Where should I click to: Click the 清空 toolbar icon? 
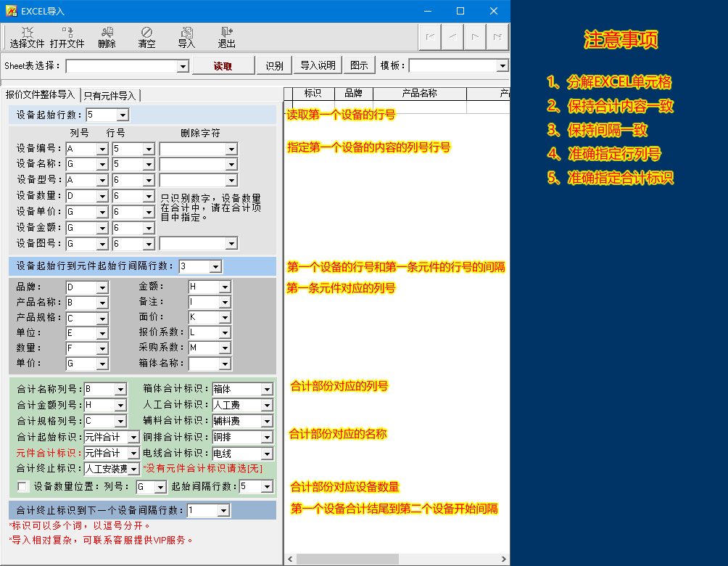point(146,38)
